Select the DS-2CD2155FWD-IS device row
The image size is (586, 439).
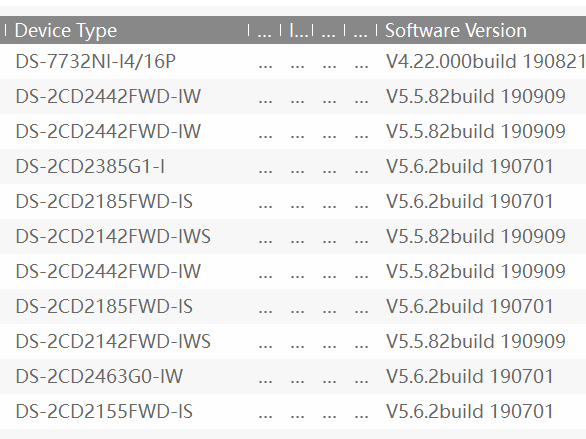pyautogui.click(x=293, y=411)
